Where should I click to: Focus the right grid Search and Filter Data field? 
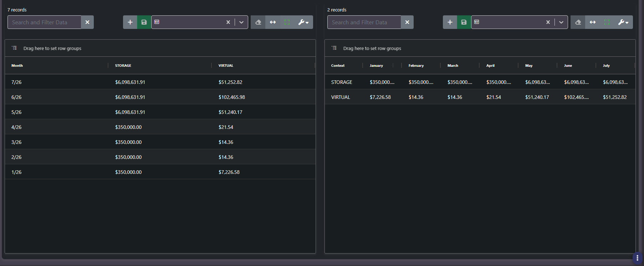pos(364,22)
